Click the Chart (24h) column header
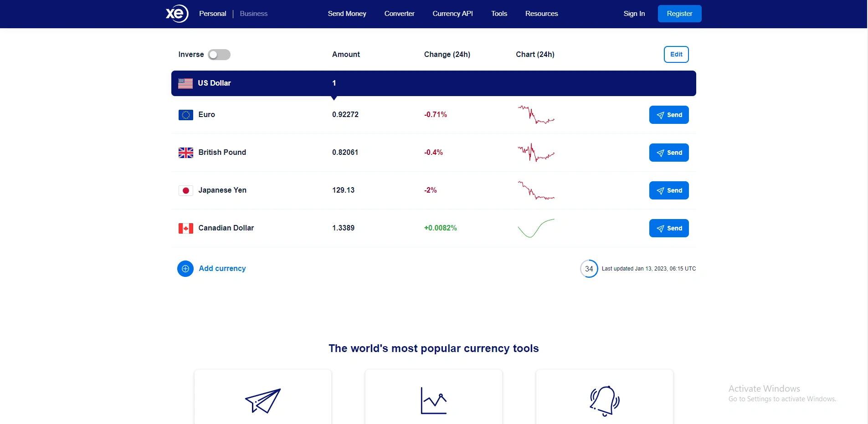 [x=535, y=55]
